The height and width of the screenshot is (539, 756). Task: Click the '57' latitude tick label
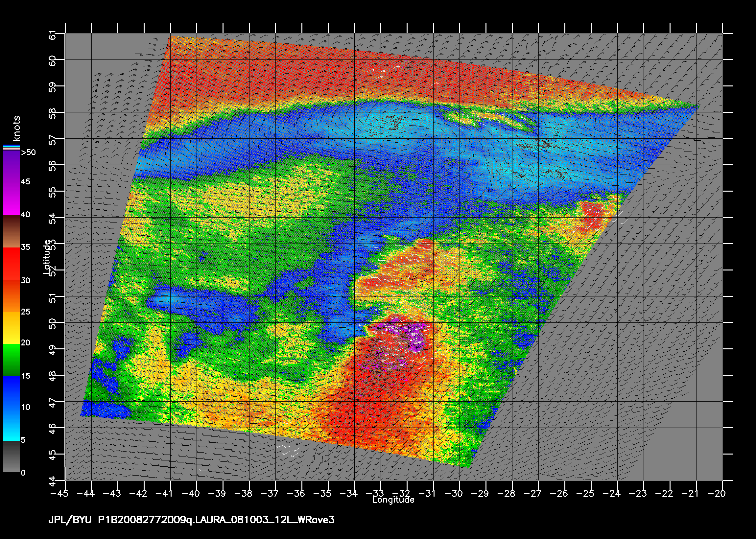52,140
